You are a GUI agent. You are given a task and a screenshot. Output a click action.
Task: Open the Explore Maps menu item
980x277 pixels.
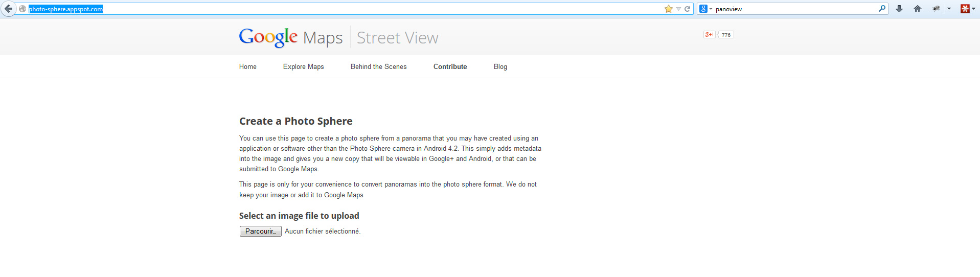[304, 66]
